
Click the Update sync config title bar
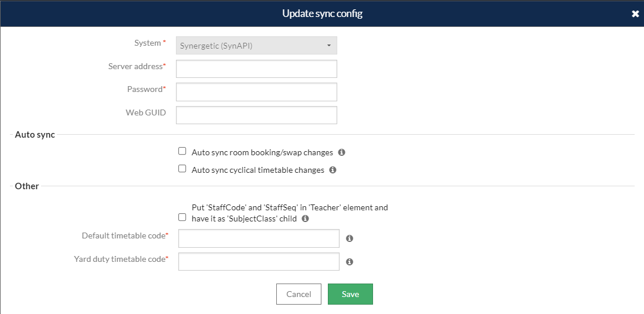coord(322,13)
